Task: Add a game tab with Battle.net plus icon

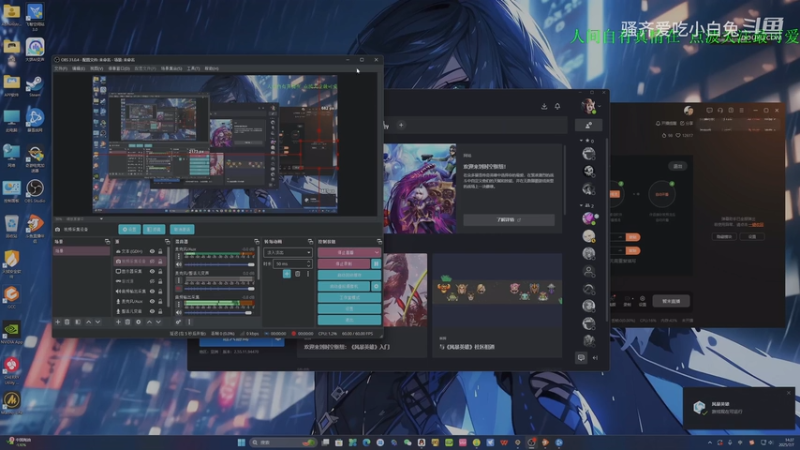Action: (x=401, y=125)
